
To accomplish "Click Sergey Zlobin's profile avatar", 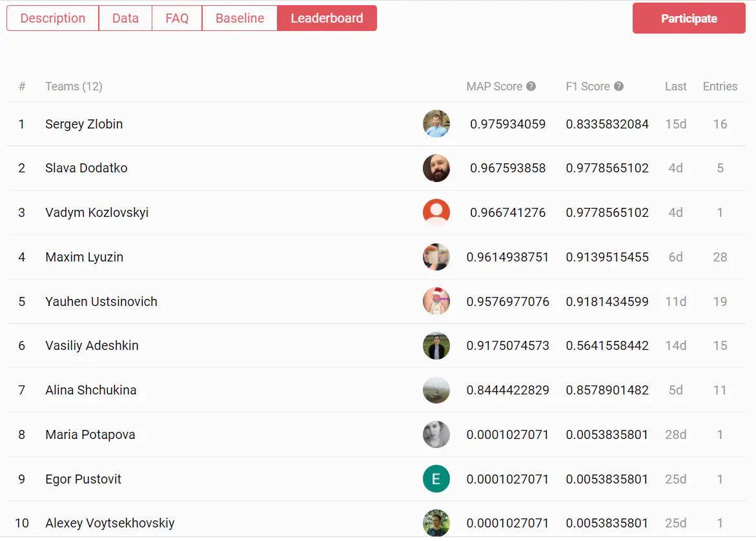I will click(436, 123).
